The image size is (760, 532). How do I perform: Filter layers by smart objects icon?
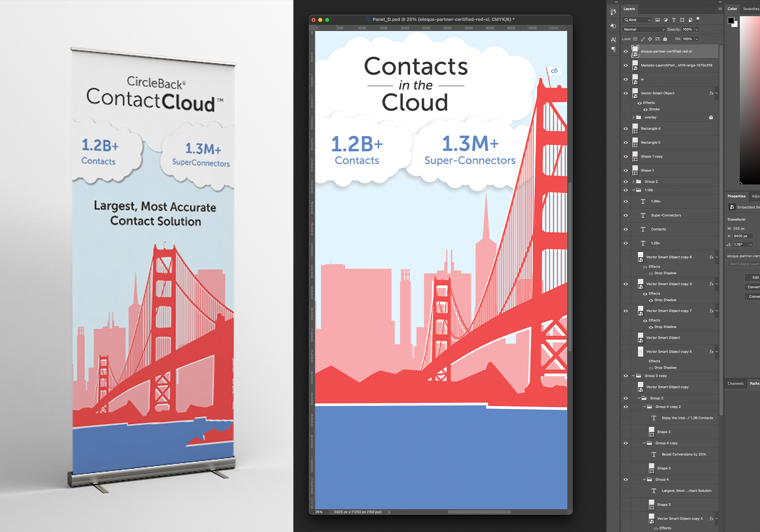pyautogui.click(x=690, y=20)
